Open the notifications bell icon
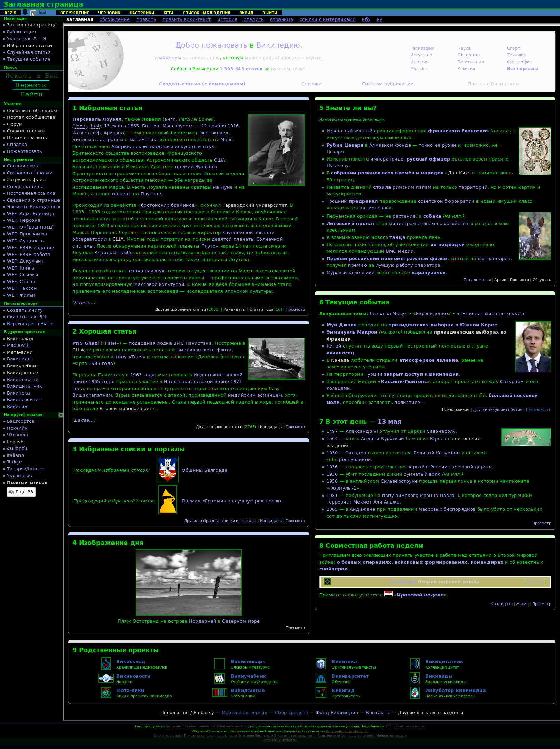Screen dimensions: 560x749 [25, 12]
